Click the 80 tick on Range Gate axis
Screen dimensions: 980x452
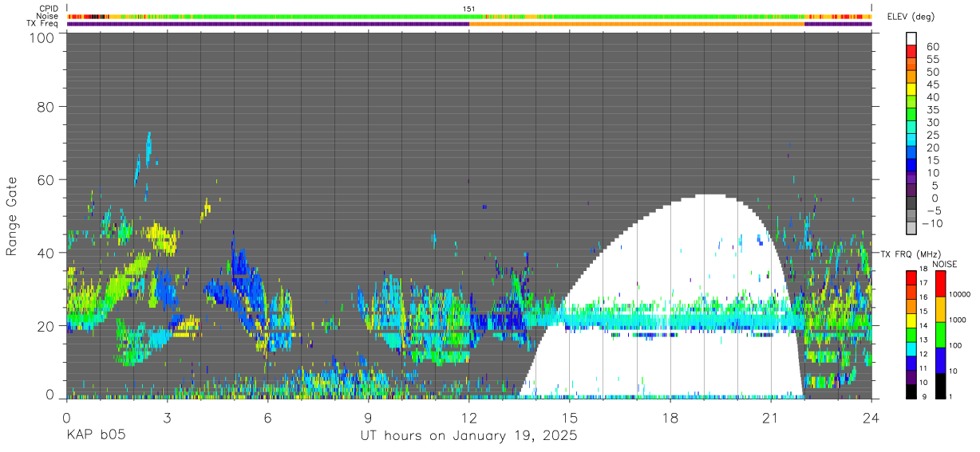47,106
